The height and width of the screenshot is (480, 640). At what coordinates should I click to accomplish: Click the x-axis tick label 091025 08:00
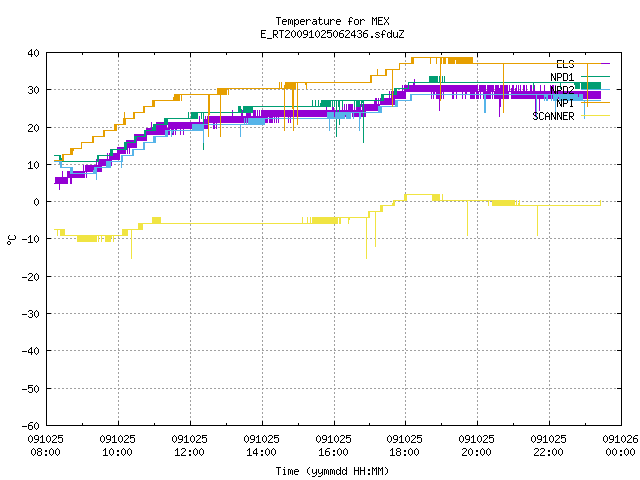46,446
